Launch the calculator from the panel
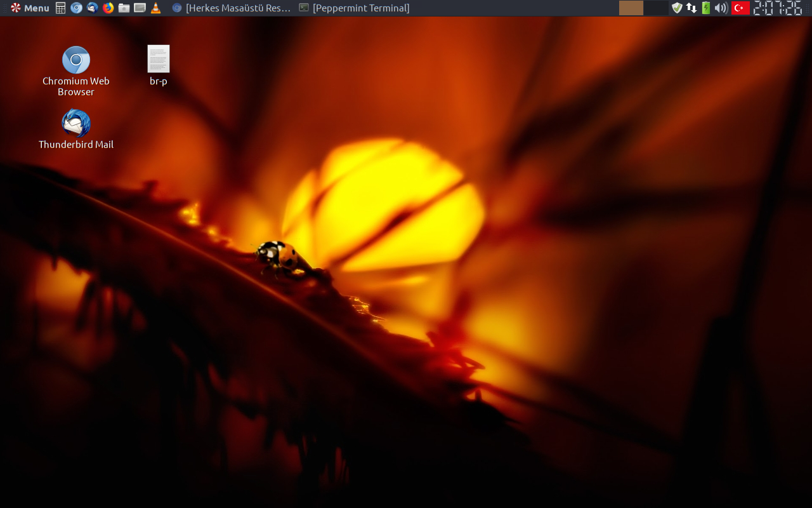 click(x=61, y=8)
